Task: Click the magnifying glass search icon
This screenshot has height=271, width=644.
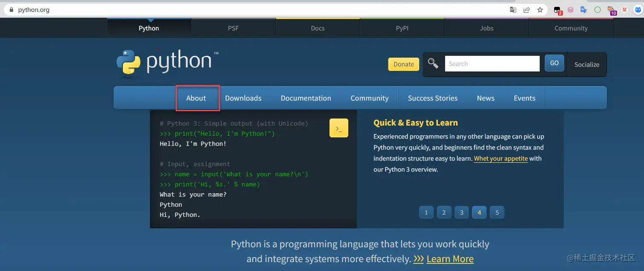Action: [x=433, y=63]
